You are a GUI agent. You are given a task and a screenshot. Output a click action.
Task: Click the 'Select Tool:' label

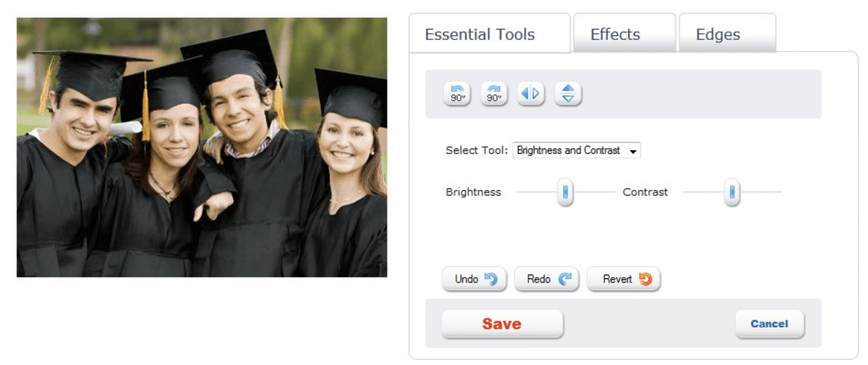(x=476, y=150)
